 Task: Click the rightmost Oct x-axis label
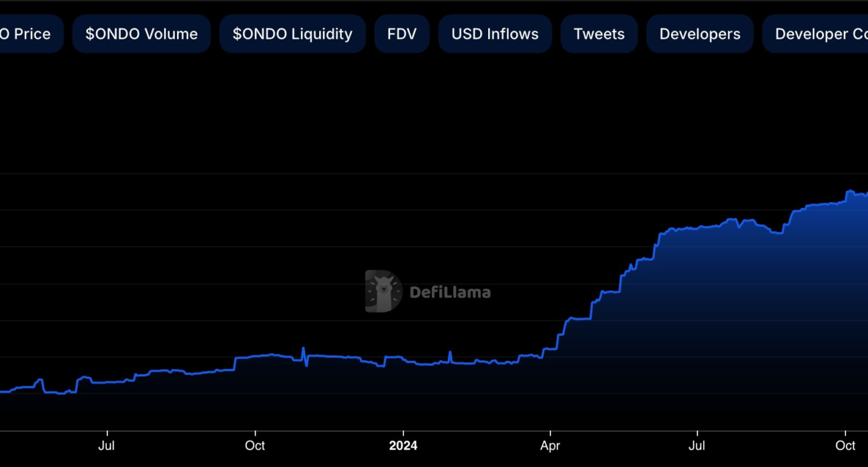845,446
